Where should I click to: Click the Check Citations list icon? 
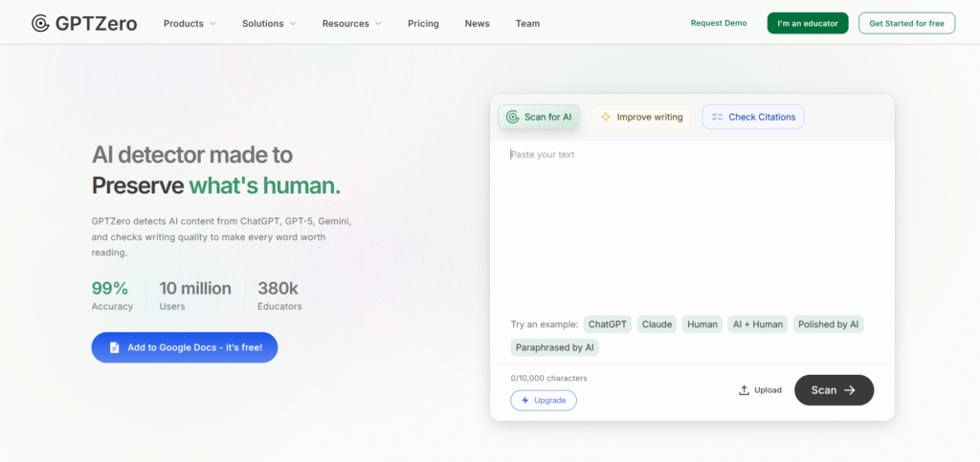pos(717,117)
